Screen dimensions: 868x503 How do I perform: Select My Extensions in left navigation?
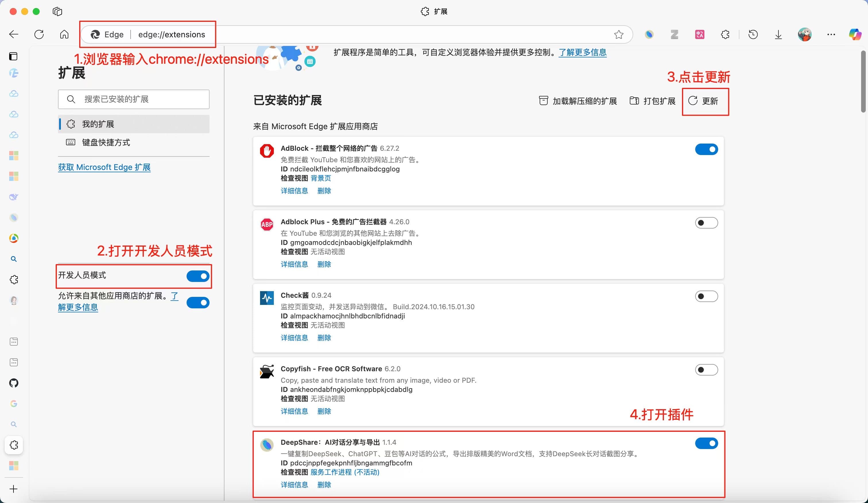98,124
